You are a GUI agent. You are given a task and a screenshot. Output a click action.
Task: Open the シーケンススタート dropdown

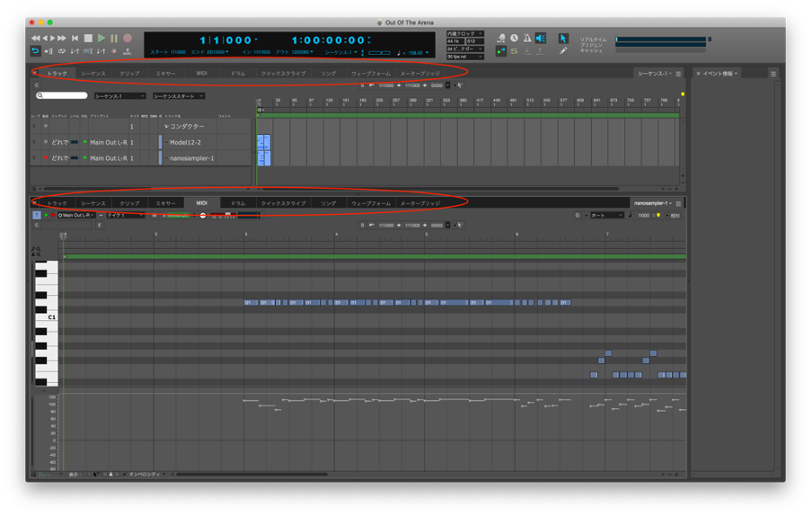click(x=179, y=96)
